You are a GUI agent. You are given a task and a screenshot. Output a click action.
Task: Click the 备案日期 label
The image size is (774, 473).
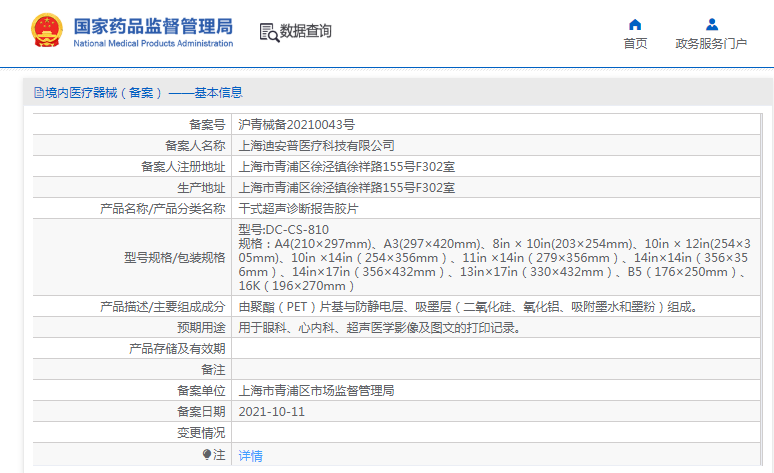click(x=201, y=411)
